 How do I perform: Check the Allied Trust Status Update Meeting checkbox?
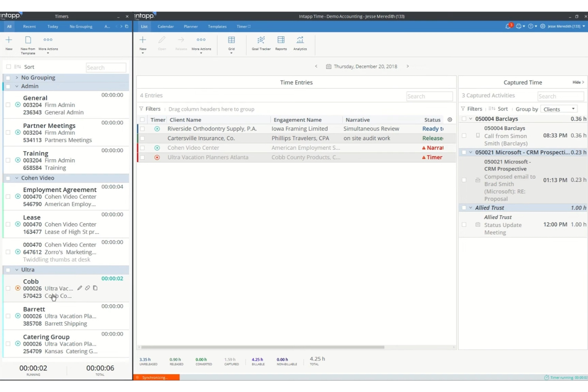[464, 224]
